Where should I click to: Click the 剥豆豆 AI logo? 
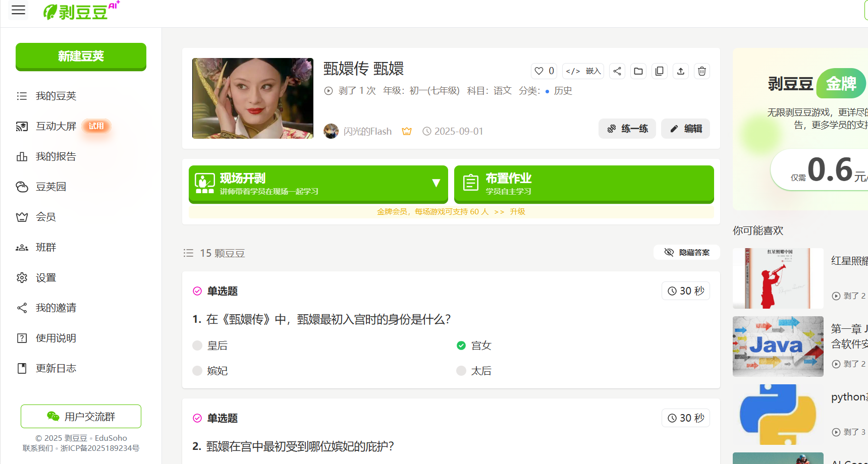81,11
